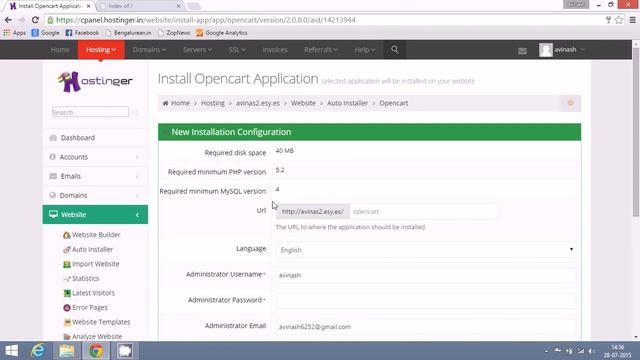Click the sidebar search magnifier icon
640x360 pixels.
(x=136, y=112)
